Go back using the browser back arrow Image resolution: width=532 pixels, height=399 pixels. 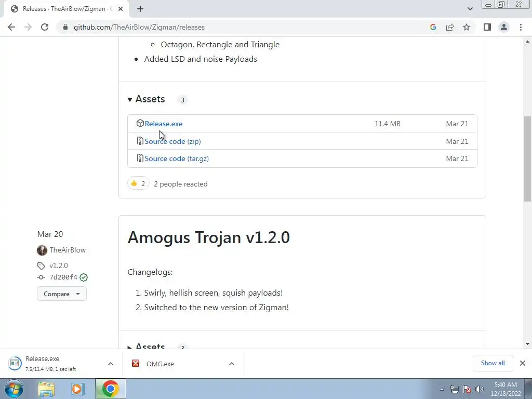11,27
